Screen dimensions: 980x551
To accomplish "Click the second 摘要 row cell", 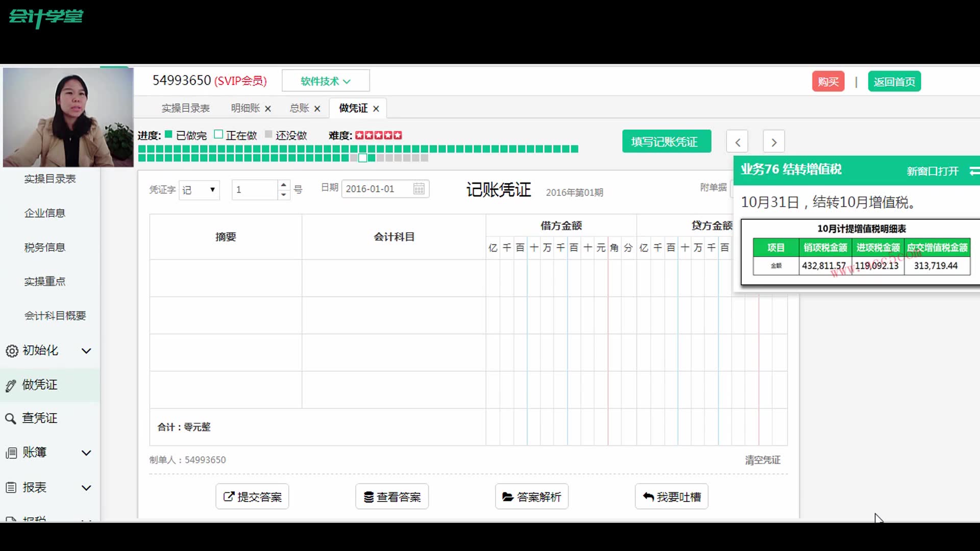I will tap(226, 315).
